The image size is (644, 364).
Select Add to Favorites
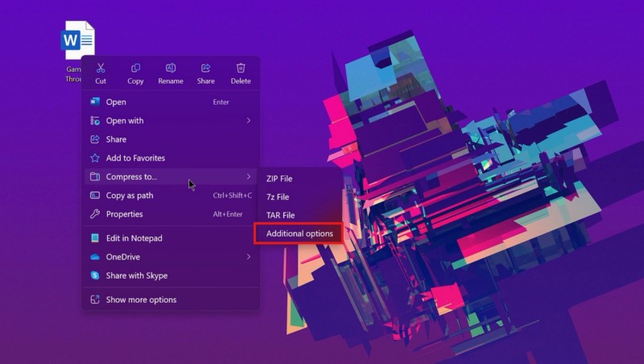[171, 158]
